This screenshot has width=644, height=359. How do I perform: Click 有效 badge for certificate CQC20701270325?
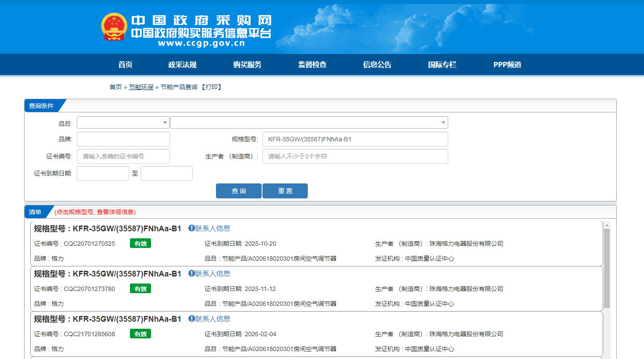pos(140,243)
